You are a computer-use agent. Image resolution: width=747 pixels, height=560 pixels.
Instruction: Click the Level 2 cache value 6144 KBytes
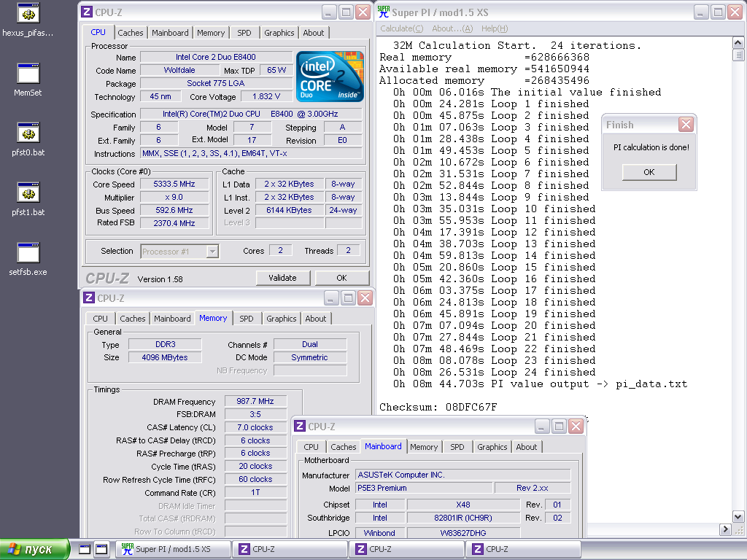(x=289, y=210)
